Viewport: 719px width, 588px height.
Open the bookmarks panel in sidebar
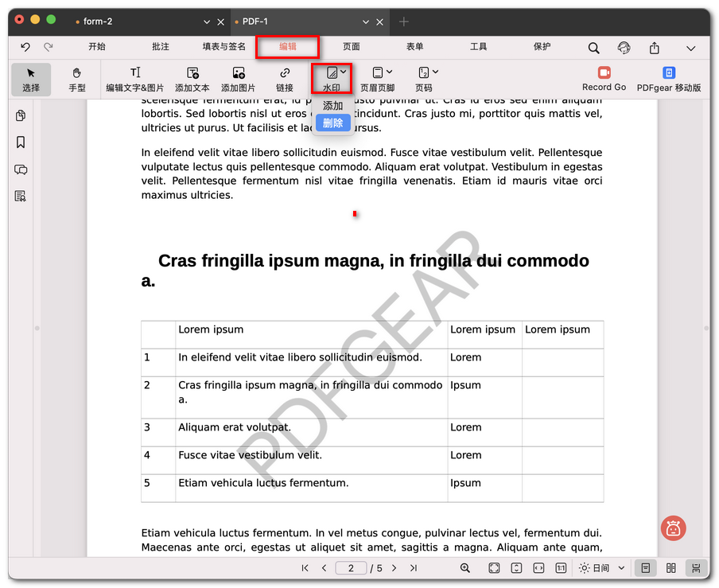[x=21, y=142]
